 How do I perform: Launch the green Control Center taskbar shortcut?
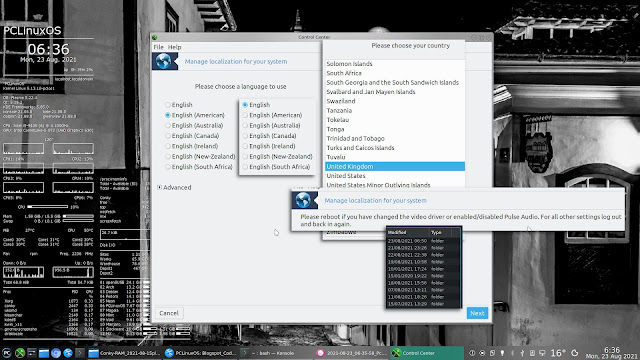pyautogui.click(x=20, y=353)
